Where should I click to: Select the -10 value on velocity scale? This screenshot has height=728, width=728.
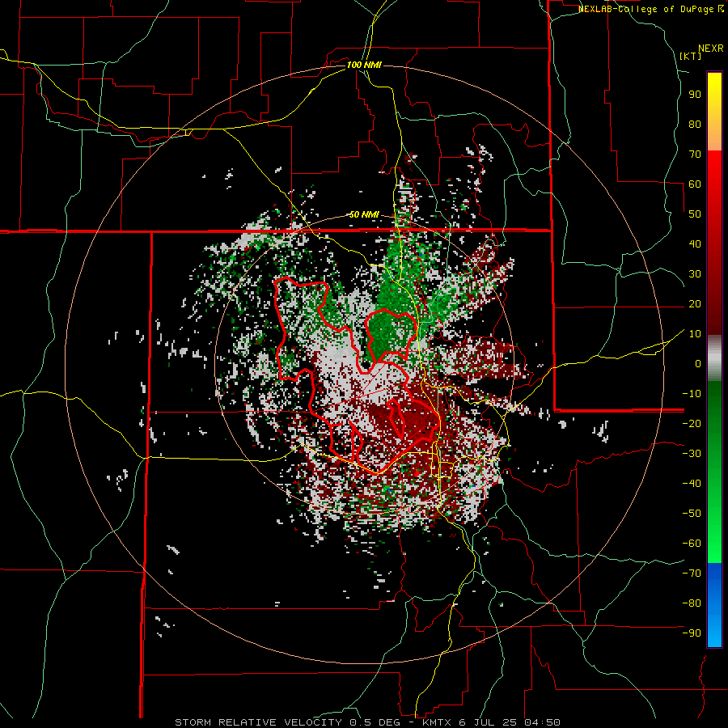[692, 394]
